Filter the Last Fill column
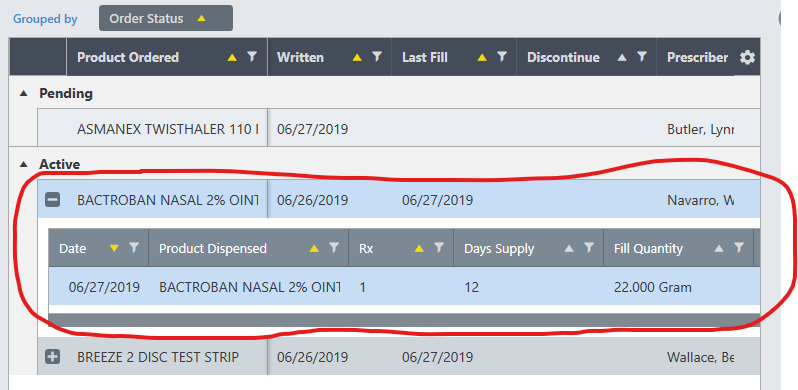This screenshot has height=390, width=798. tap(502, 57)
